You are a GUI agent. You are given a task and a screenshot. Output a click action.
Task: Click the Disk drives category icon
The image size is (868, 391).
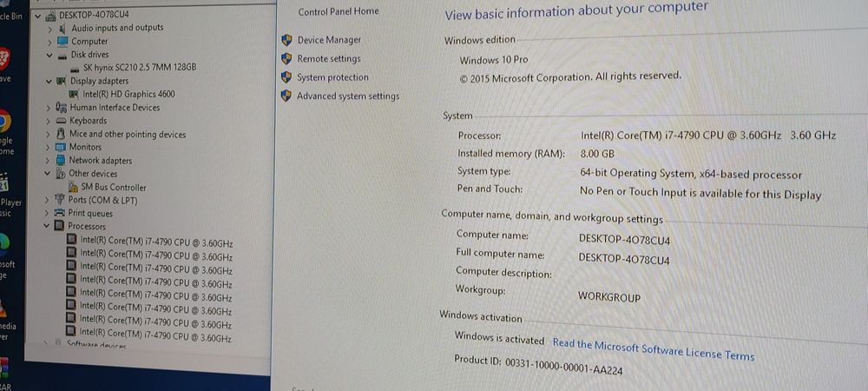62,55
